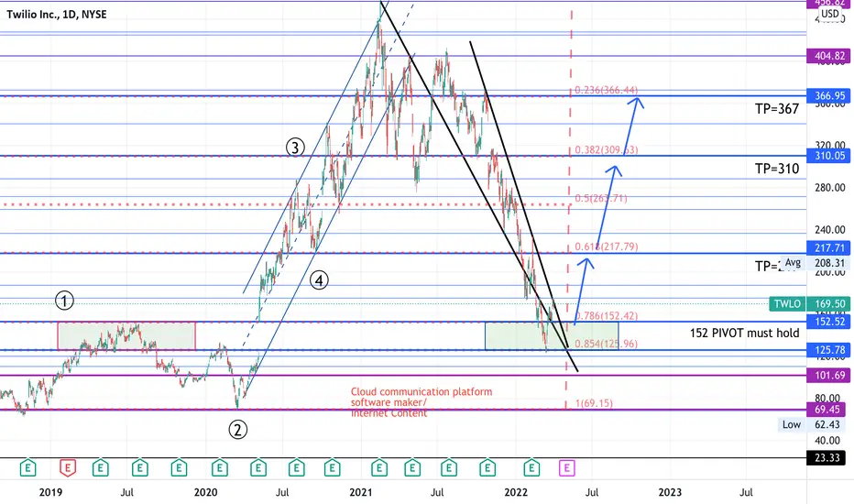Select the 310.05 blue price tag
The image size is (854, 504).
pos(828,156)
